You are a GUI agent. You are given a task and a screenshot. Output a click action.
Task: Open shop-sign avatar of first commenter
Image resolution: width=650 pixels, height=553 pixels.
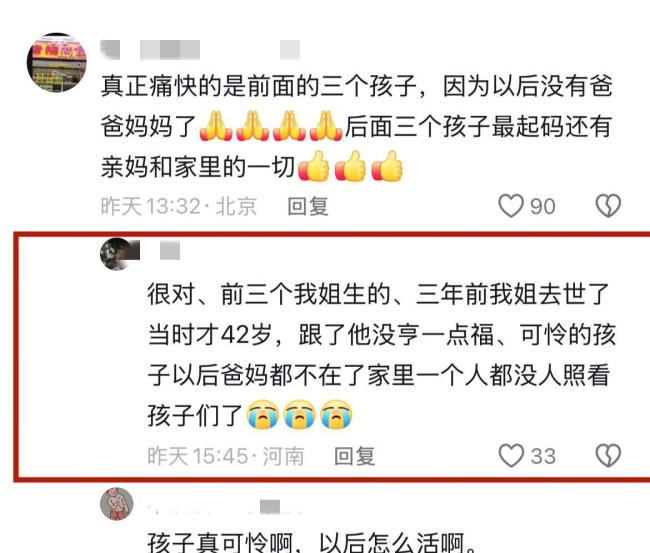coord(57,63)
